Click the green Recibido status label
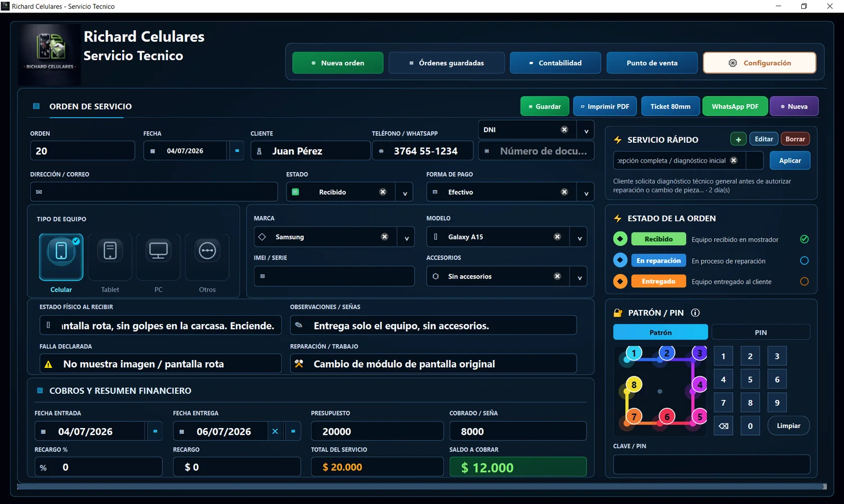Viewport: 844px width, 504px height. tap(658, 239)
